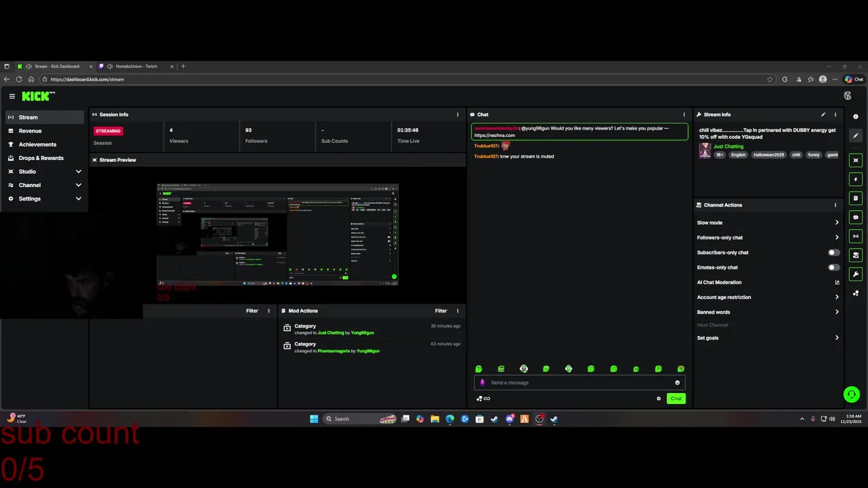Screen dimensions: 868x488
Task: Open Achievements in the sidebar
Action: pos(45,144)
